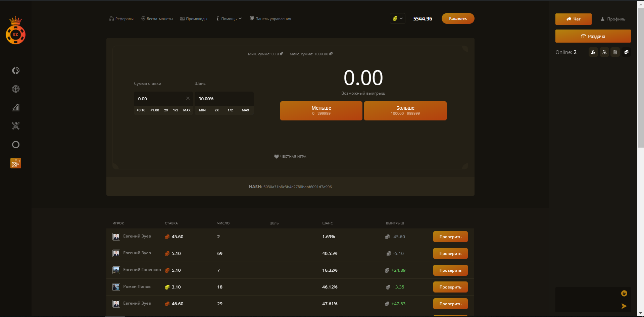Click the Шанс percentage input field

pos(224,99)
